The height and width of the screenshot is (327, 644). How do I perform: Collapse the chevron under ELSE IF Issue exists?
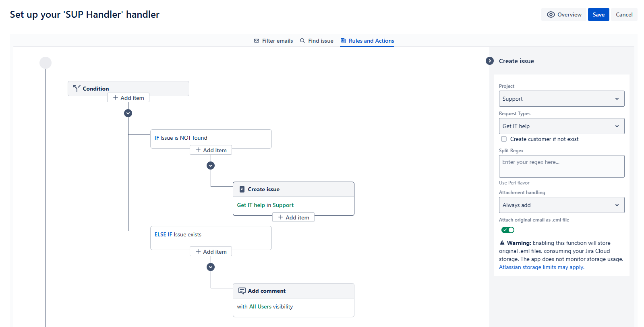click(x=211, y=267)
